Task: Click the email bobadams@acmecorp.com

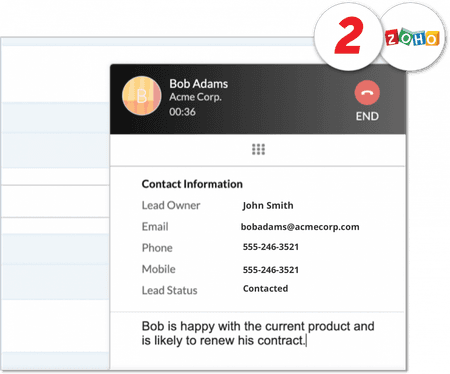Action: pyautogui.click(x=300, y=227)
